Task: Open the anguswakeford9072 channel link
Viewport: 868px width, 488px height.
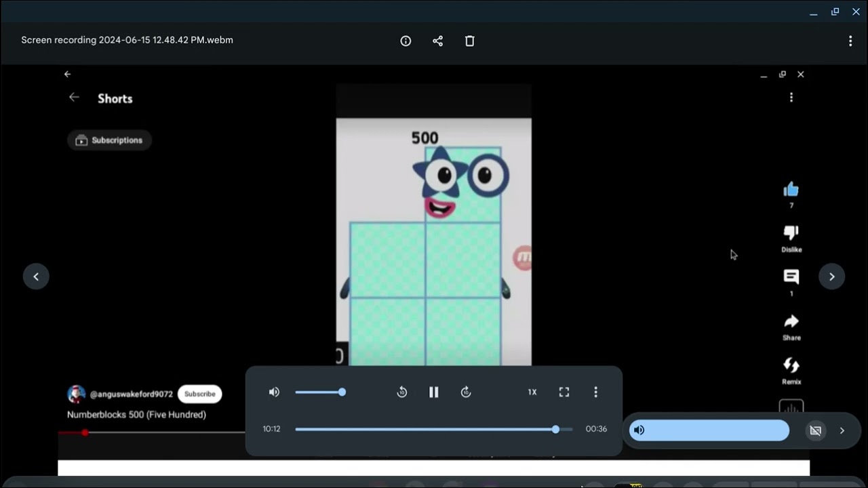Action: pos(131,394)
